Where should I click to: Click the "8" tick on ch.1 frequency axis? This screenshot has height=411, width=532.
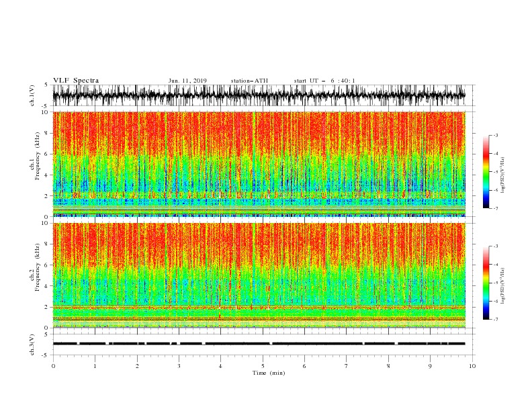[46, 133]
